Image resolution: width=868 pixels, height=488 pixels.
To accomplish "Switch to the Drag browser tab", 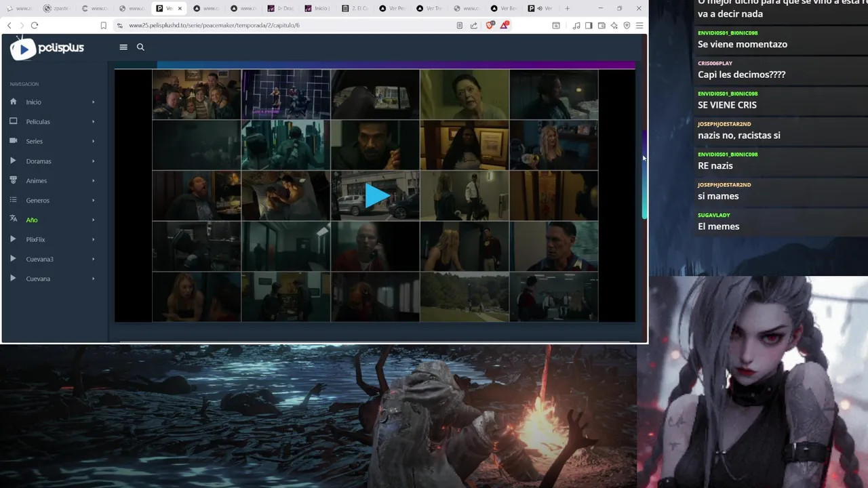I will [x=281, y=8].
